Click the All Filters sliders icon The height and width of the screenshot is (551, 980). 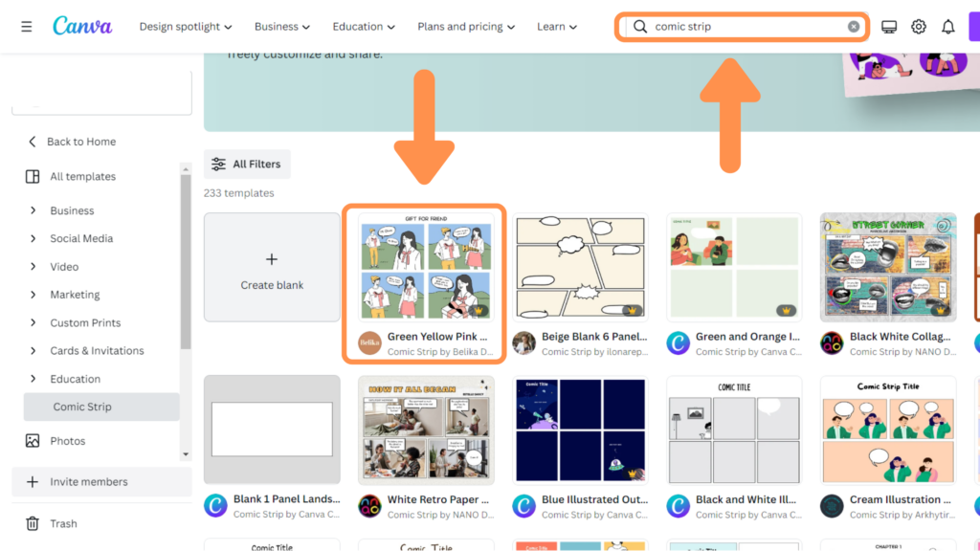coord(218,164)
